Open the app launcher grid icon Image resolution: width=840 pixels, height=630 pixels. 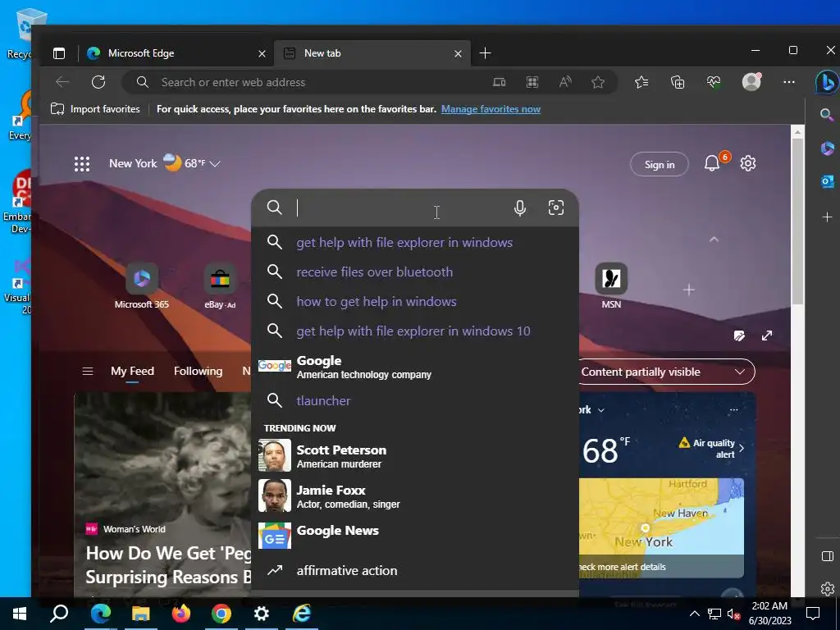point(82,164)
